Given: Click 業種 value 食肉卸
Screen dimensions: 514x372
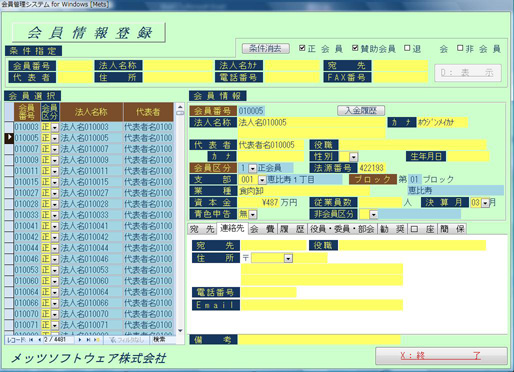Looking at the screenshot, I should 251,191.
